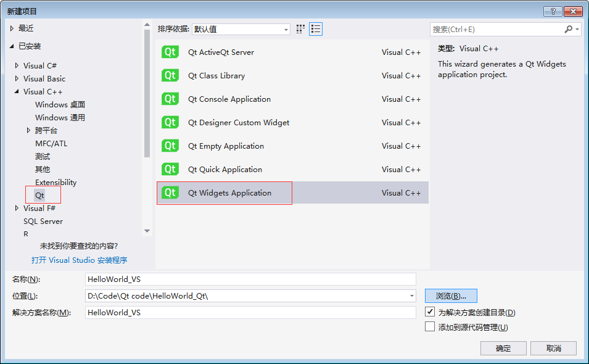Click the Qt Empty Application icon
The height and width of the screenshot is (364, 589).
click(170, 146)
